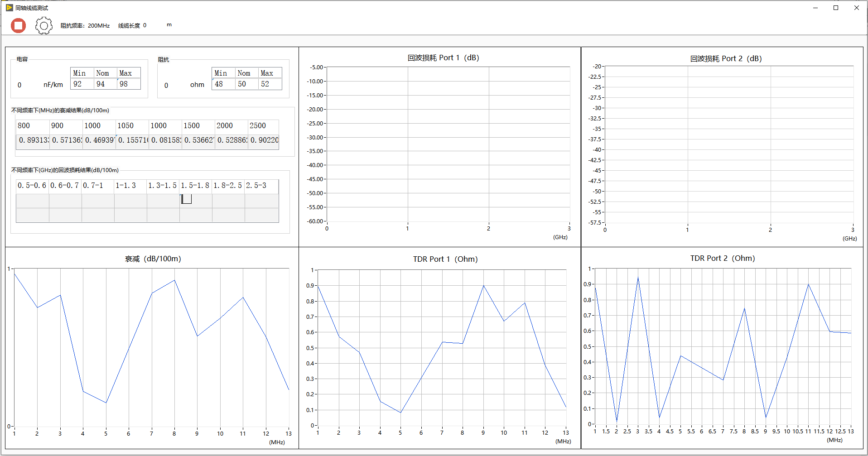The image size is (868, 456).
Task: Click the capacitance Nom value 94
Action: tap(105, 84)
